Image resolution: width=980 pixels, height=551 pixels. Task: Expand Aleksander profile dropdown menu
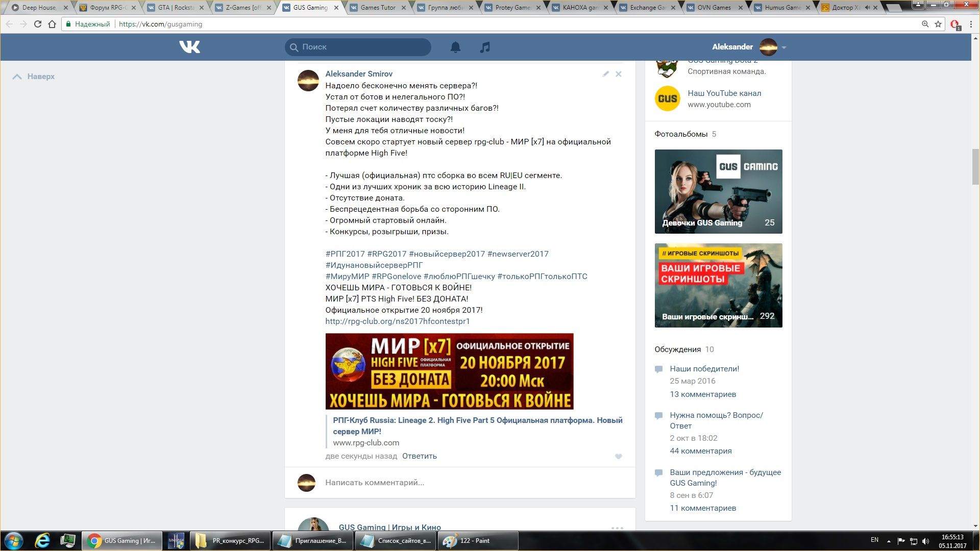point(784,47)
